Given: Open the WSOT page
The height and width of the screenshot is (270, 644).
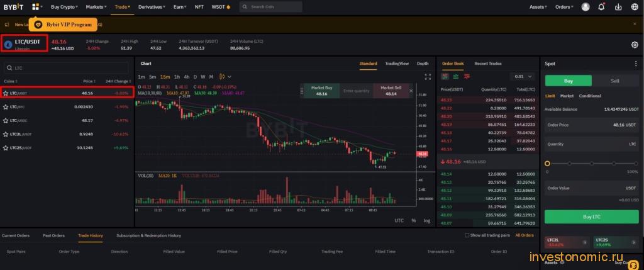Looking at the screenshot, I should tap(221, 7).
